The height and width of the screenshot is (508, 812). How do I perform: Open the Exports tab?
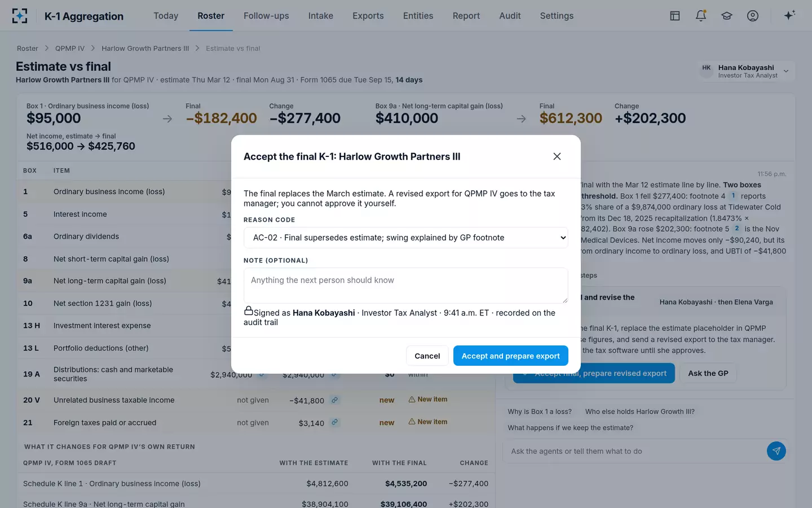pyautogui.click(x=368, y=16)
